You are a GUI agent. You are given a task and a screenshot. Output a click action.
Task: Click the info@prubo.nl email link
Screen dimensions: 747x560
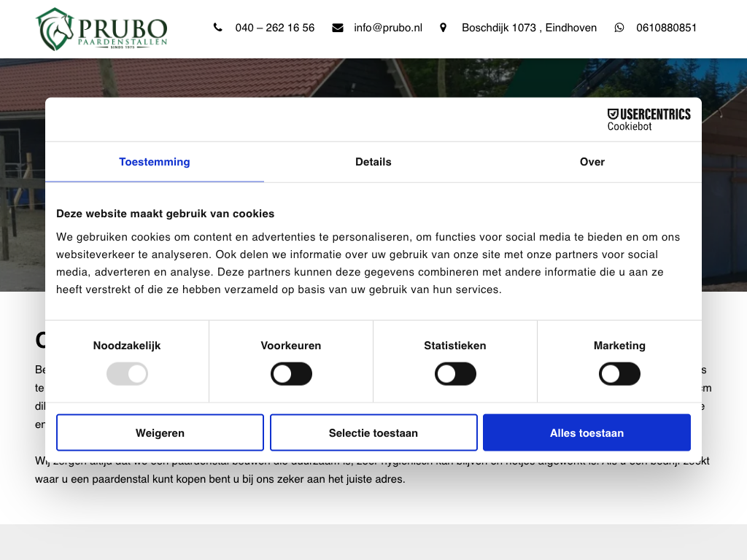(388, 28)
